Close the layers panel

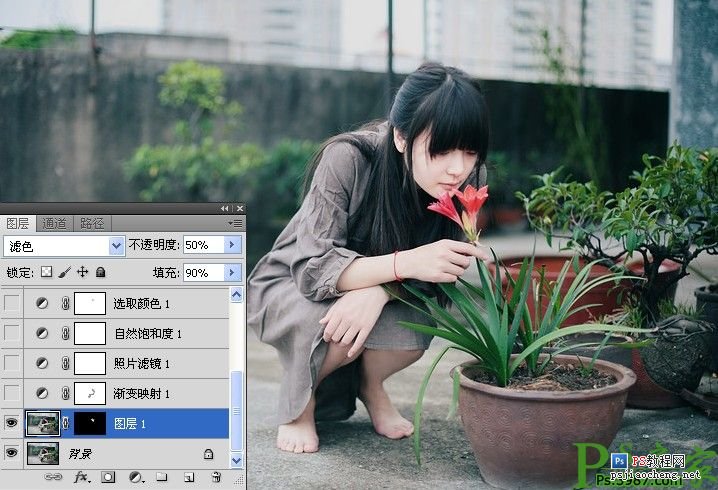[239, 208]
